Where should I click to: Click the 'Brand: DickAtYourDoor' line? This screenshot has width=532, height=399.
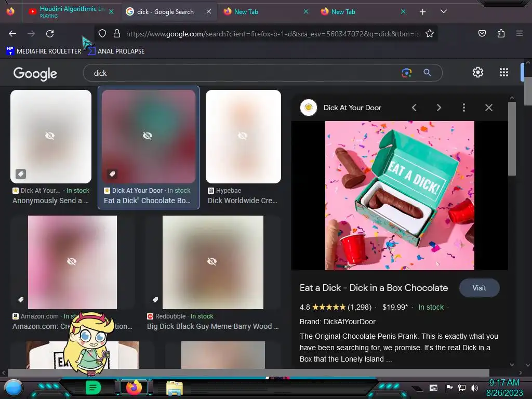pyautogui.click(x=338, y=322)
